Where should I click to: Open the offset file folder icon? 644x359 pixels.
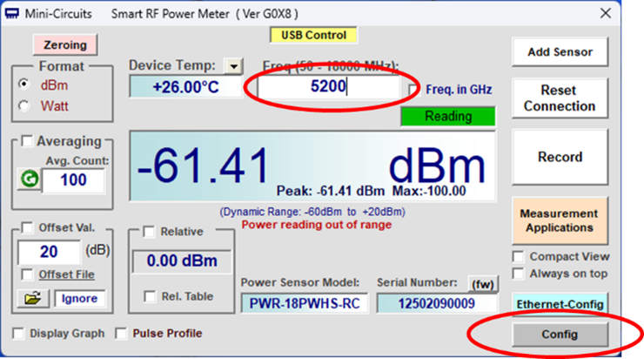(33, 298)
